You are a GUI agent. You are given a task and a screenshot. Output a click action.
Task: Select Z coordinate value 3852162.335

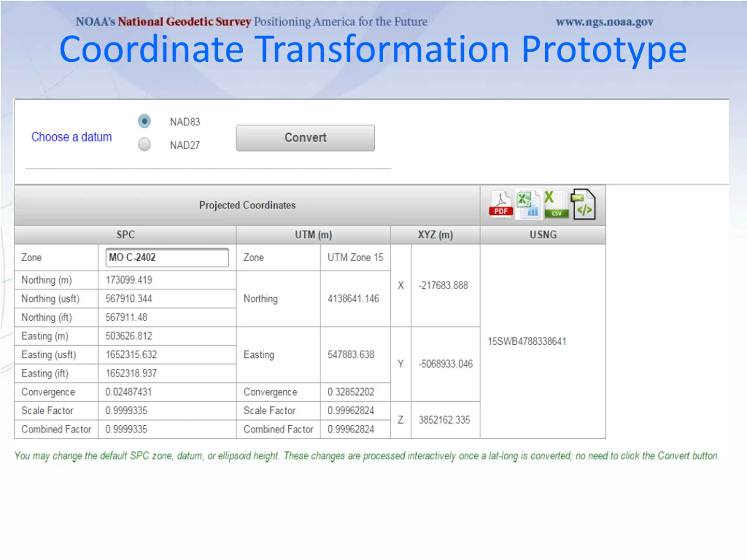tap(444, 420)
